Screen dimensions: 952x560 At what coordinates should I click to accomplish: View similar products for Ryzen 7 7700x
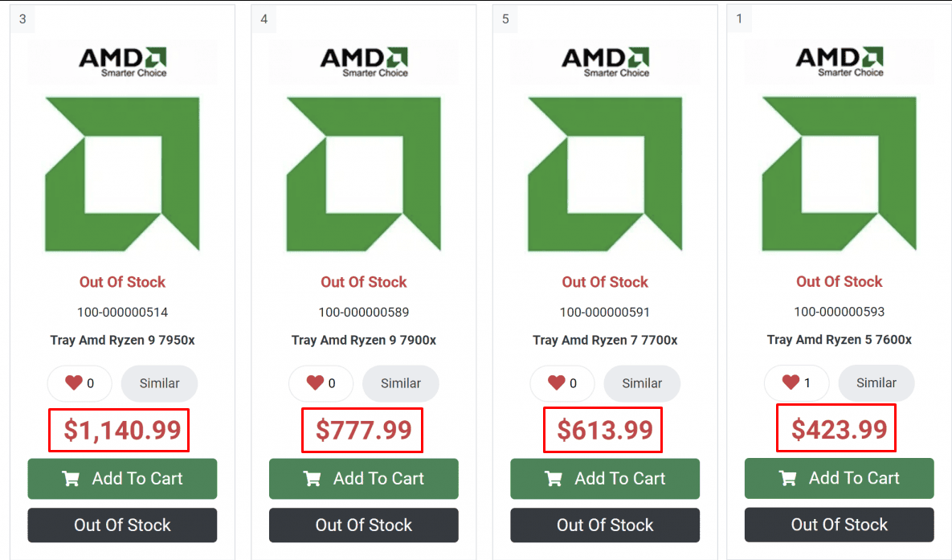(642, 383)
